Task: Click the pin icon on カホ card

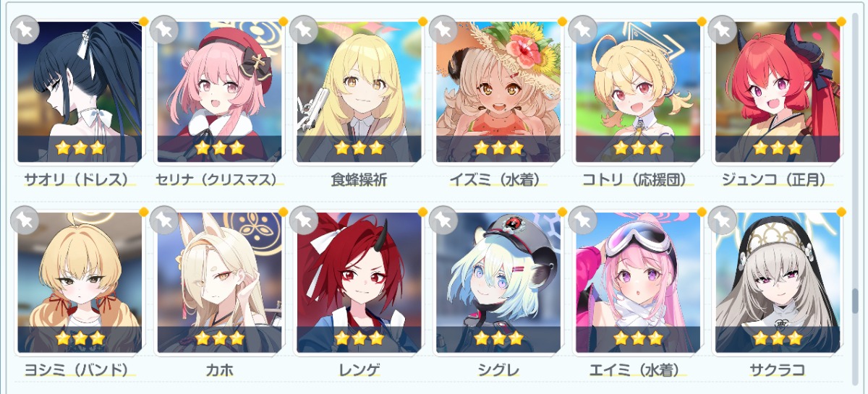Action: [x=164, y=220]
